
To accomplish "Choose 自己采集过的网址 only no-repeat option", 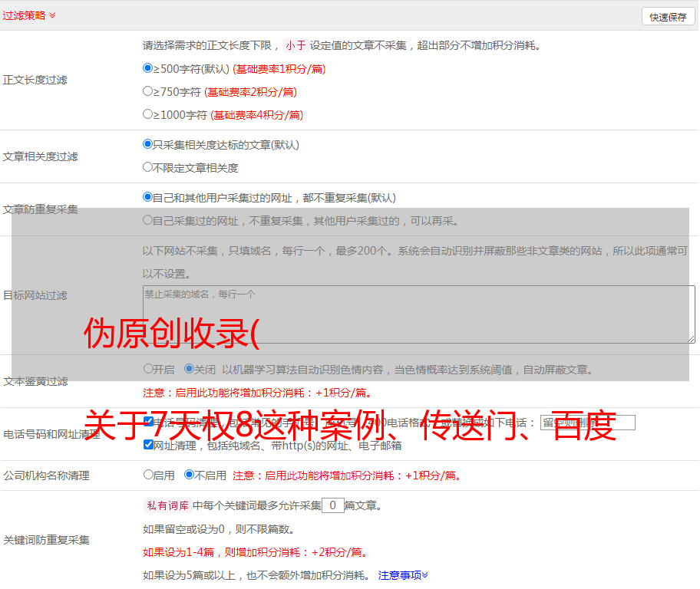I will point(148,220).
